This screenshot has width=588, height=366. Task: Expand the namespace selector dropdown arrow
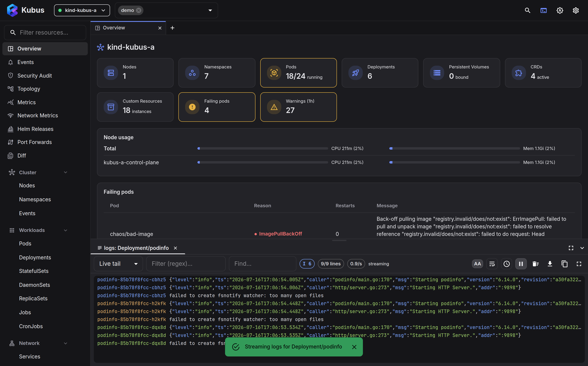[210, 10]
